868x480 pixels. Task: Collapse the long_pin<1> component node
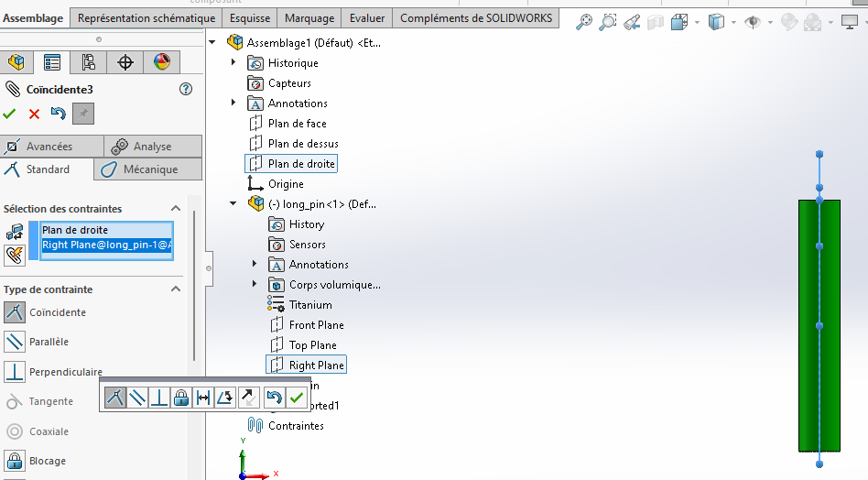click(233, 203)
